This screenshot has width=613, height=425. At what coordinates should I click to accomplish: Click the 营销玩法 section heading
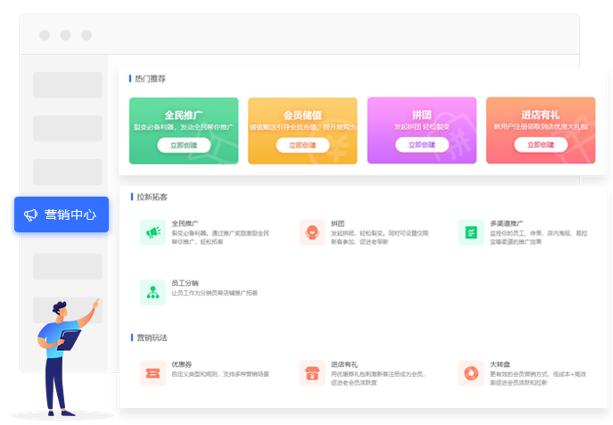click(x=152, y=337)
